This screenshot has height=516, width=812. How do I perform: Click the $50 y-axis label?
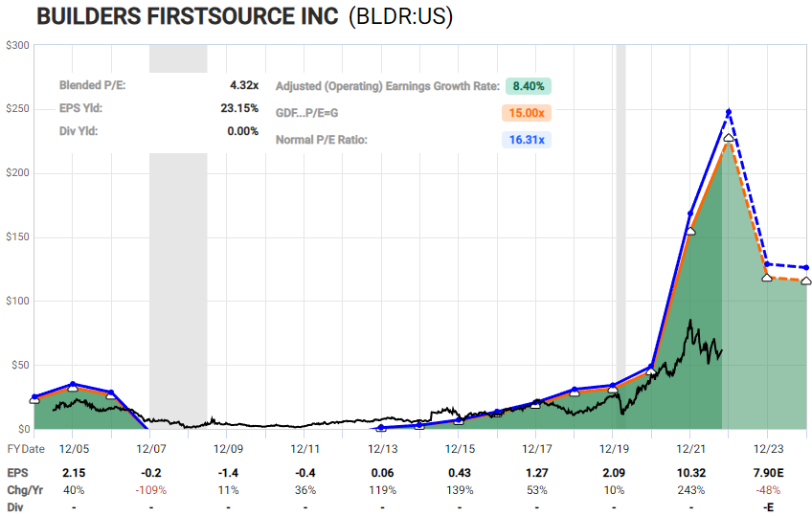[21, 365]
